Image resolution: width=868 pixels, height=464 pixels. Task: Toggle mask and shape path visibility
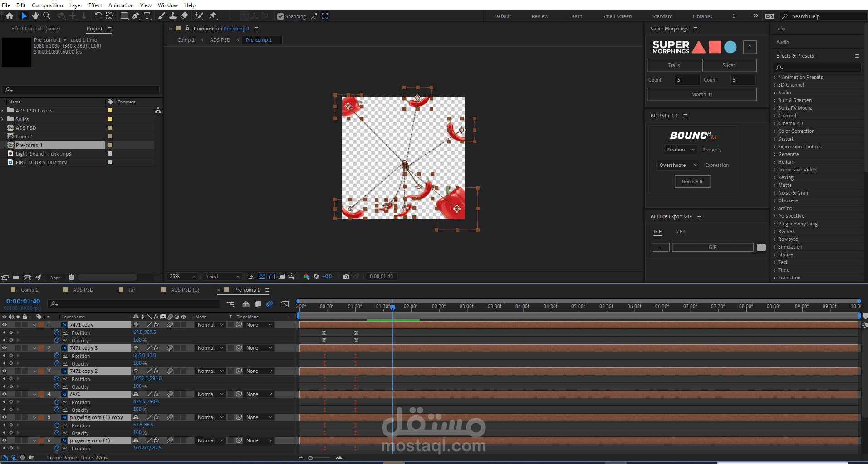pyautogui.click(x=272, y=276)
